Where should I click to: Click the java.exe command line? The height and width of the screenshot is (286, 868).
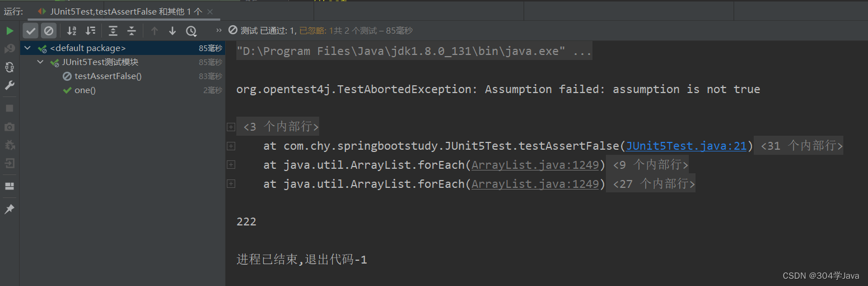coord(414,52)
